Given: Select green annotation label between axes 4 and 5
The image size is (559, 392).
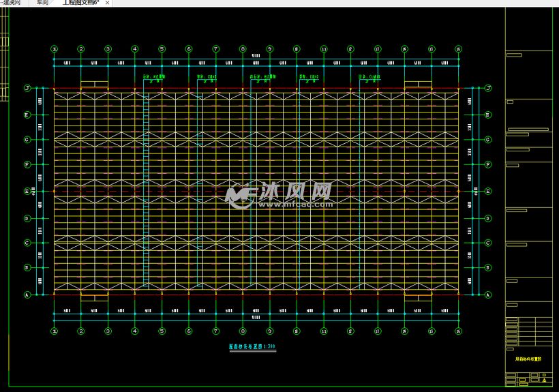Looking at the screenshot, I should click(154, 77).
